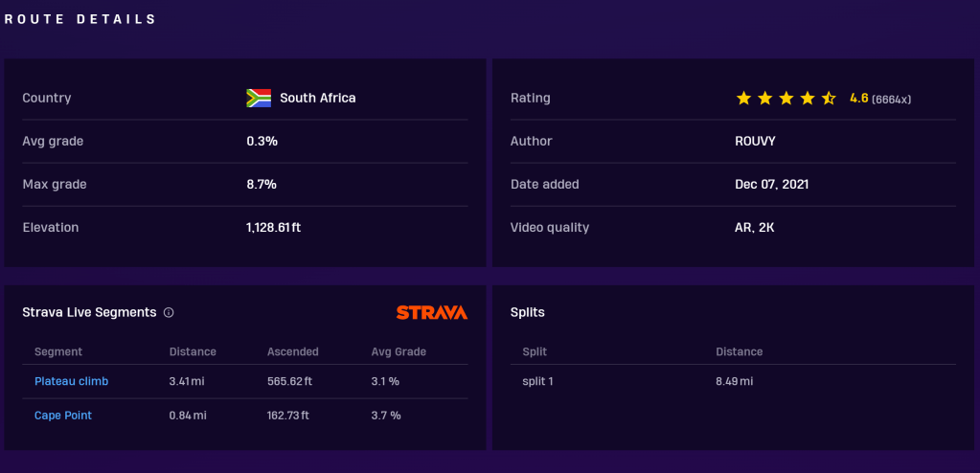Viewport: 980px width, 473px height.
Task: Click the Splits panel title
Action: point(527,312)
